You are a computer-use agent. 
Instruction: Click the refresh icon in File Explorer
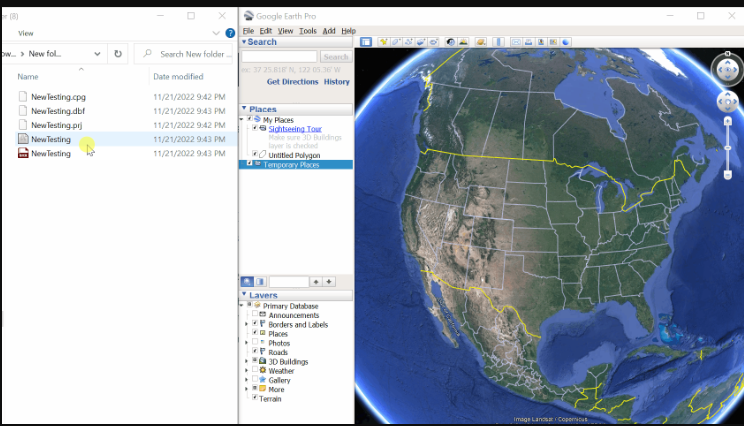coord(118,54)
